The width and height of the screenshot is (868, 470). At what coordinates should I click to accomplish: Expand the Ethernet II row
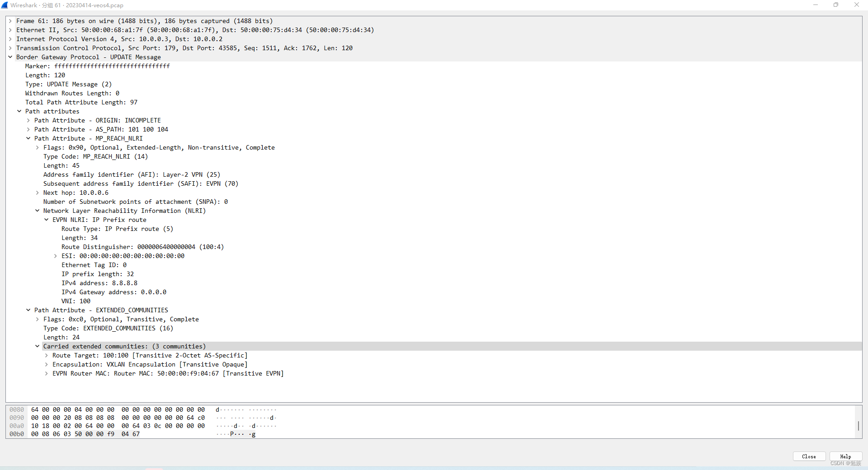(x=10, y=30)
